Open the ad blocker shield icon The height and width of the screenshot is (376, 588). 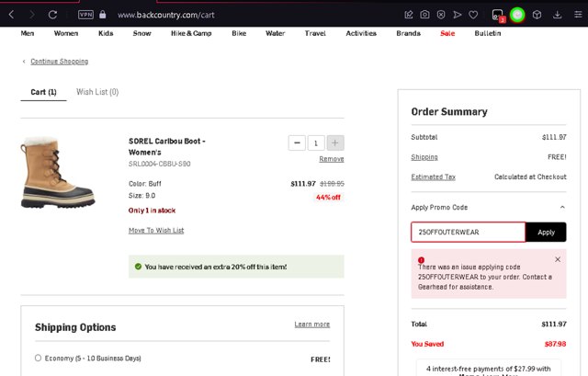tap(441, 15)
